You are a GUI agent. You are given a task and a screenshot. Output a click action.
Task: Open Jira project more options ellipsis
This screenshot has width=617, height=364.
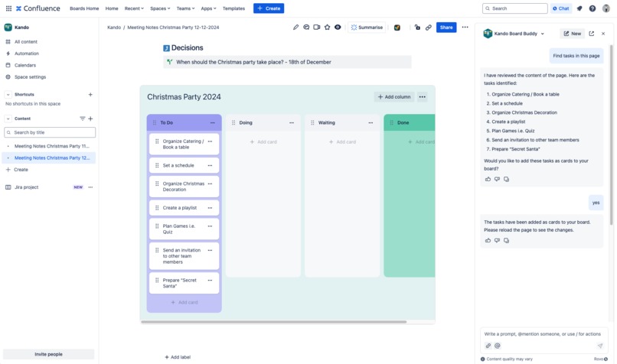90,187
